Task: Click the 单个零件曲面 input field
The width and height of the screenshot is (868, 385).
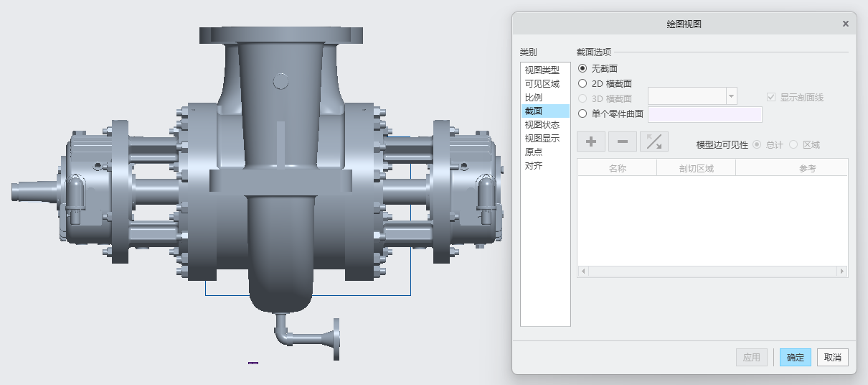Action: pyautogui.click(x=704, y=114)
